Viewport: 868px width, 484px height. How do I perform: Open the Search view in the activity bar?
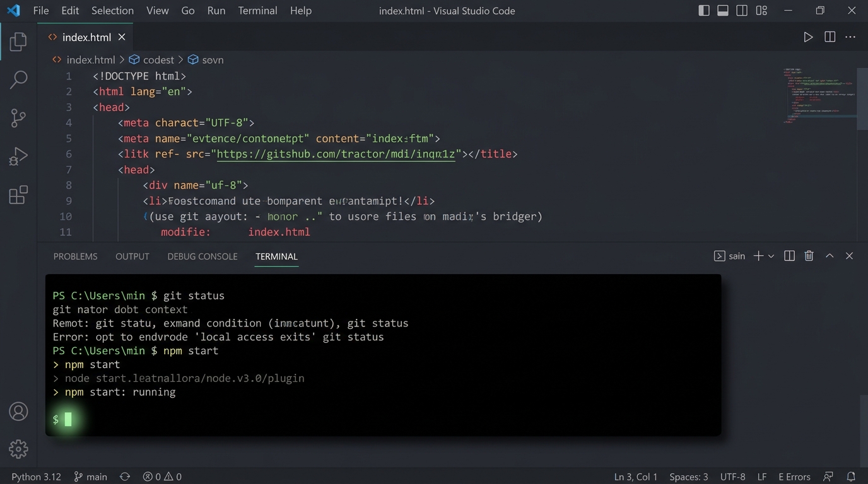click(18, 79)
